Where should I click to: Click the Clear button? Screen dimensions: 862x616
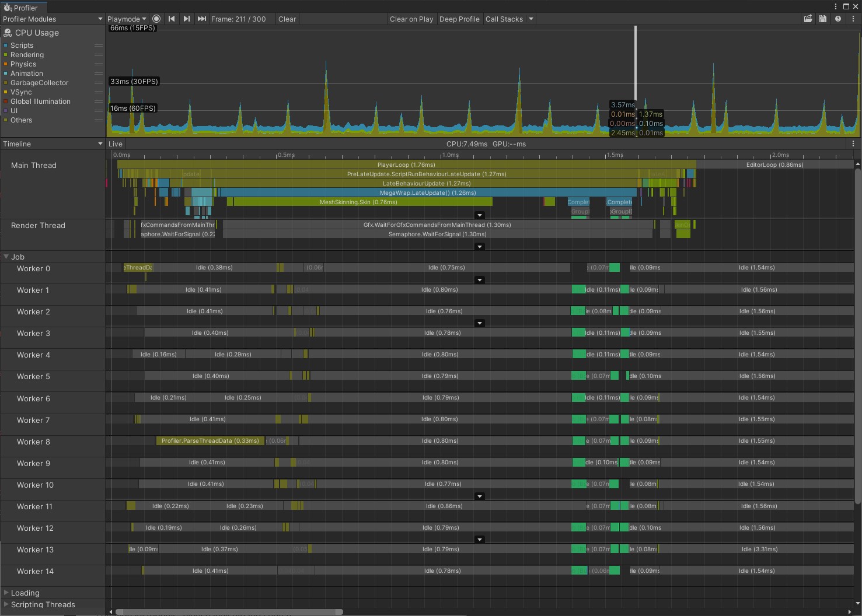287,19
